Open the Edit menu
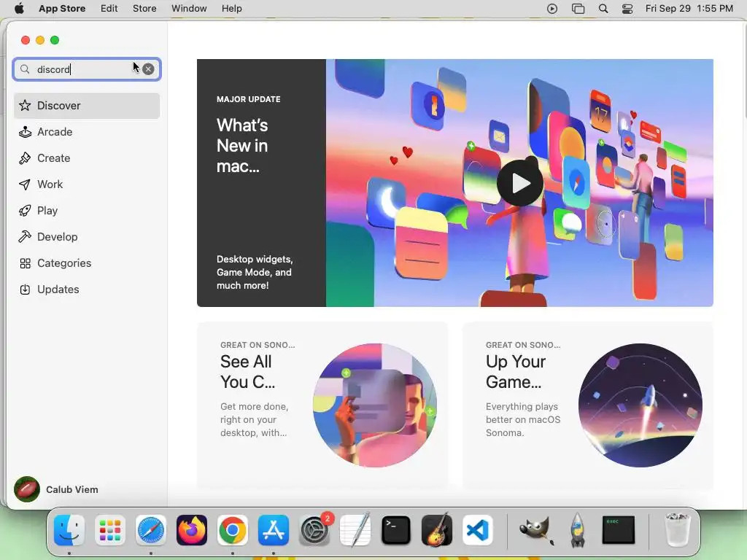 (x=109, y=9)
